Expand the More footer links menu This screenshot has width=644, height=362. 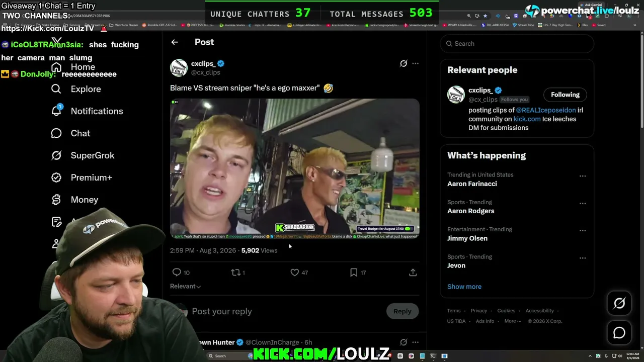point(513,321)
